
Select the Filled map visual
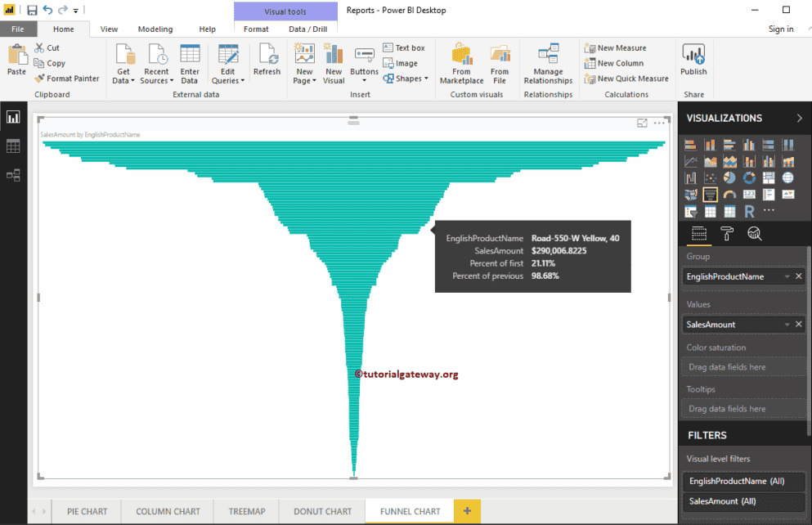pyautogui.click(x=691, y=195)
